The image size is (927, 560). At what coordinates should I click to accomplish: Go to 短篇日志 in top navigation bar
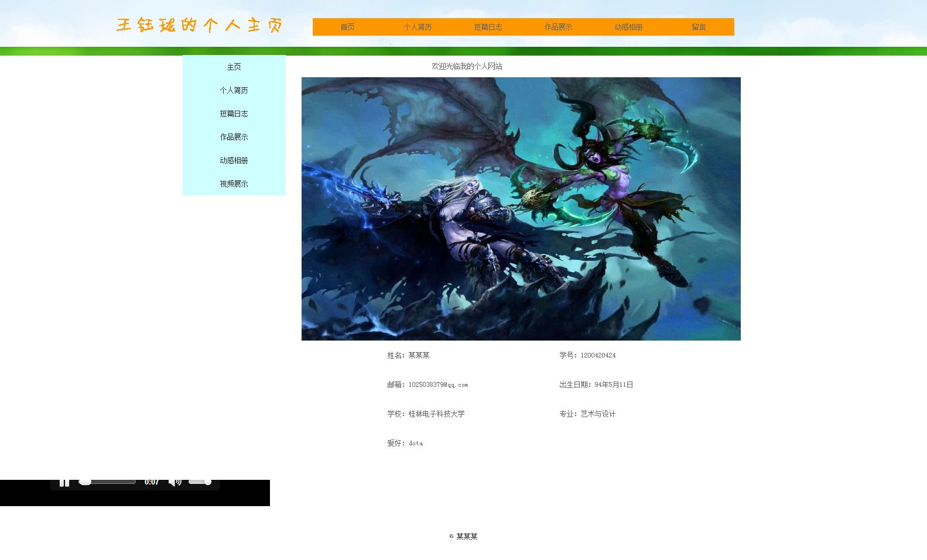click(488, 27)
